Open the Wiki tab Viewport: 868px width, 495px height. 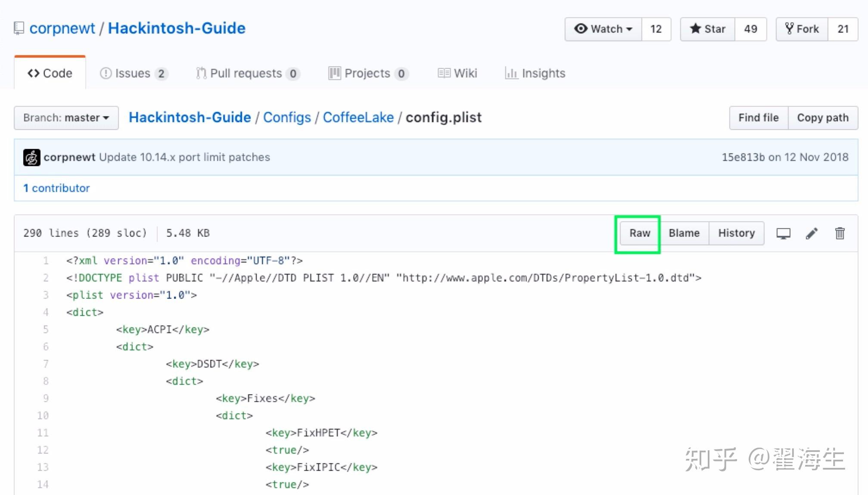(457, 73)
